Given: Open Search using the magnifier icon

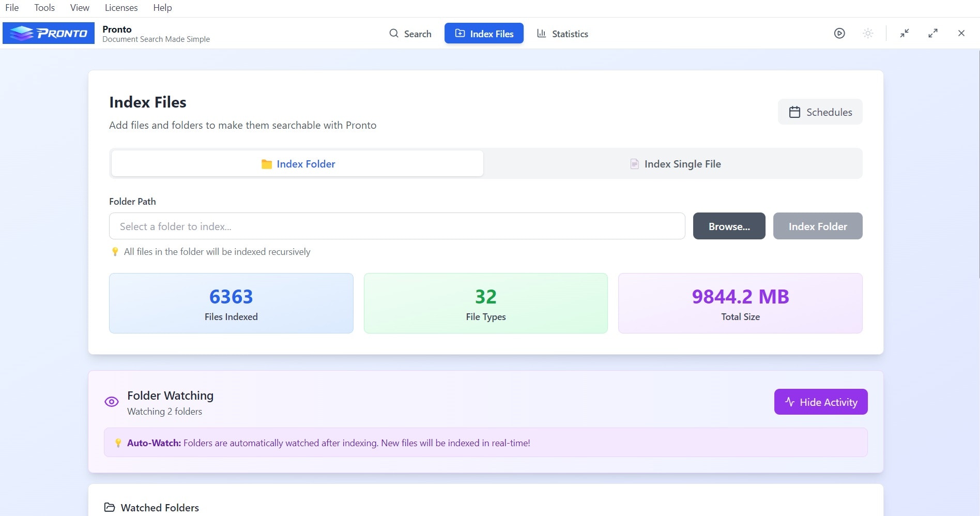Looking at the screenshot, I should [x=394, y=33].
